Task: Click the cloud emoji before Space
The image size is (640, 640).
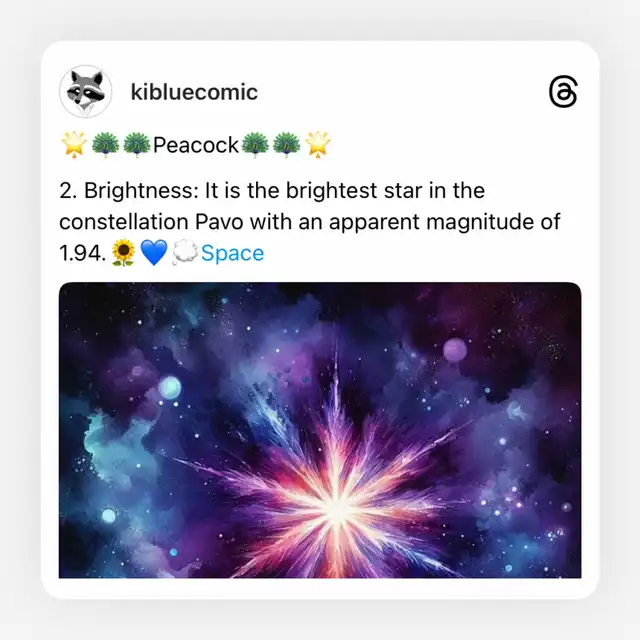Action: (185, 253)
